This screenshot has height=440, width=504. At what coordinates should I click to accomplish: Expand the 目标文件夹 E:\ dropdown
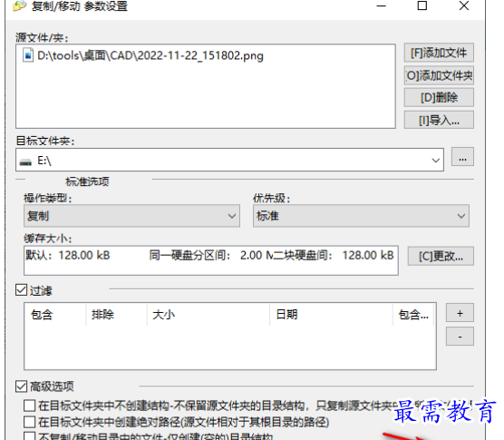point(435,161)
